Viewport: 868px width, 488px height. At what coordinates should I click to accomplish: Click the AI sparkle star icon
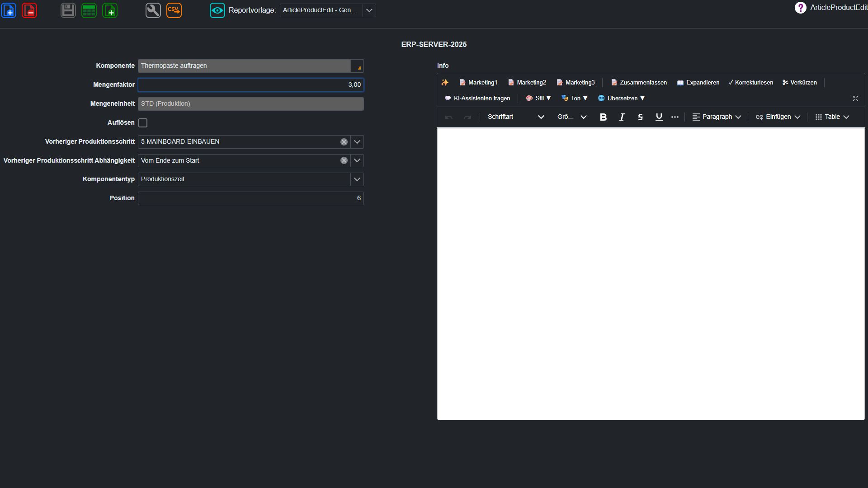coord(445,82)
